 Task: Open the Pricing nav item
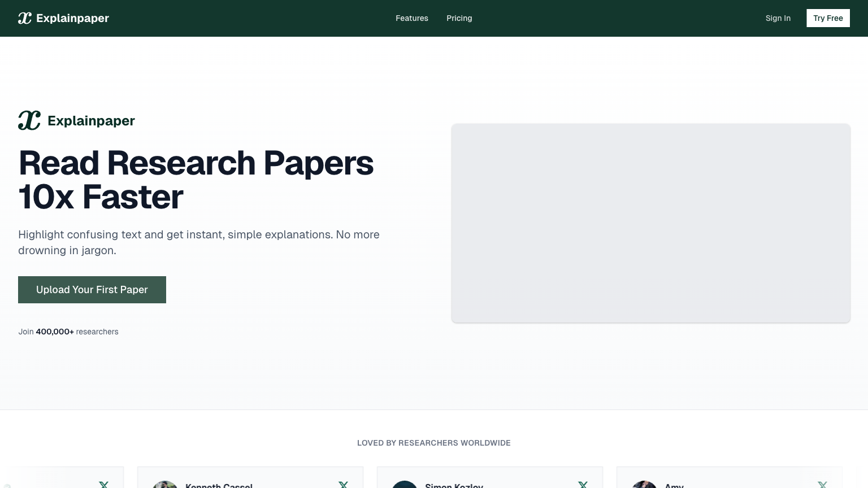(x=459, y=18)
